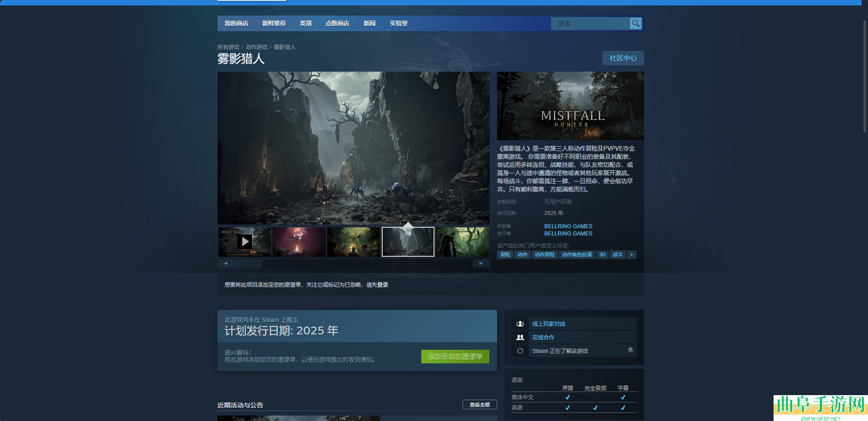Go to 动作游戏 breadcrumb
The height and width of the screenshot is (421, 868).
pos(256,47)
